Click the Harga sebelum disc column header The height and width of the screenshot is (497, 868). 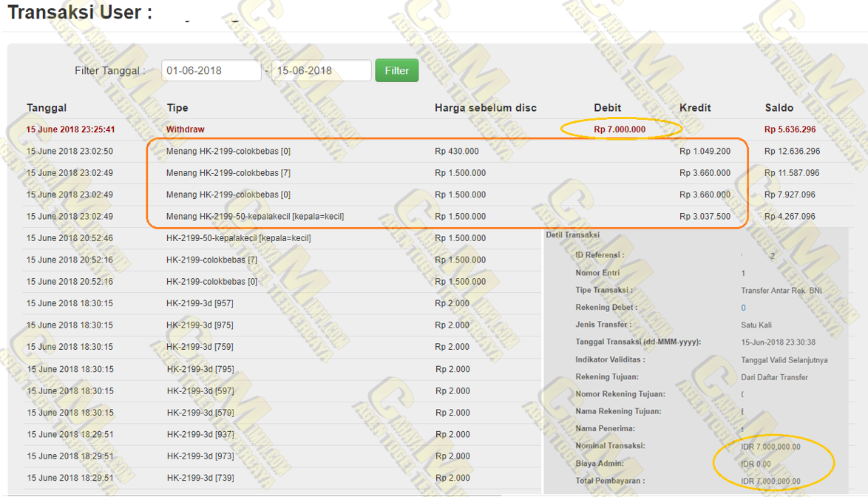485,108
